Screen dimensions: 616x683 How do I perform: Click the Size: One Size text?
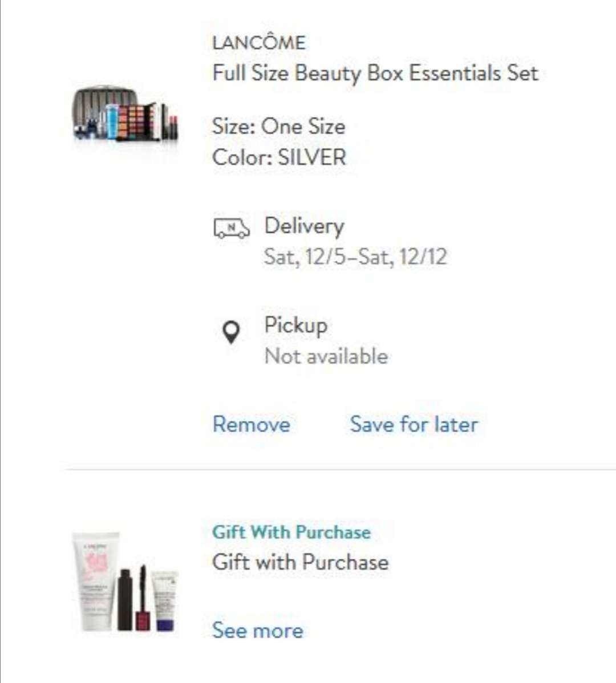click(x=279, y=127)
